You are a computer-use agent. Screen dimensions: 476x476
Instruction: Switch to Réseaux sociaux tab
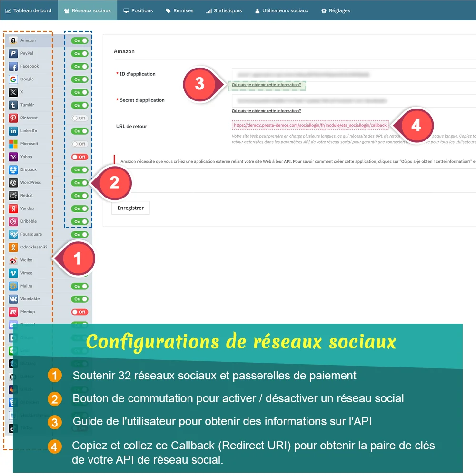tap(88, 10)
